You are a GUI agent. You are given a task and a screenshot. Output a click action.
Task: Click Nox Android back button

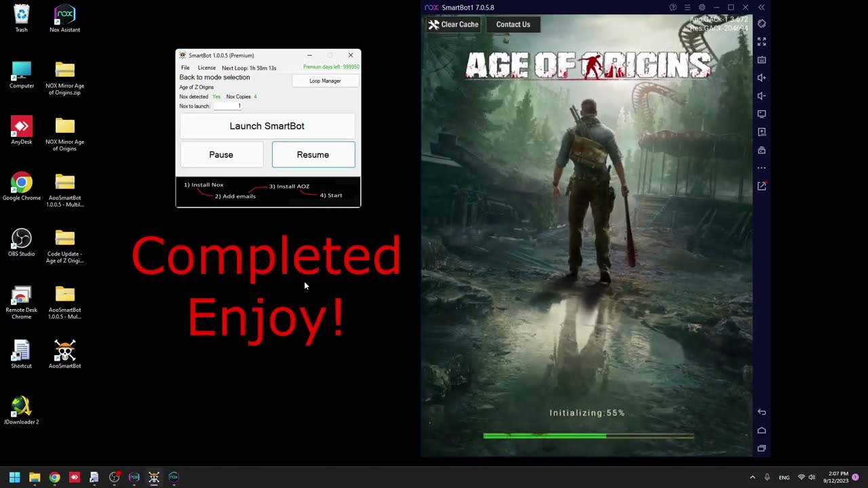click(762, 412)
